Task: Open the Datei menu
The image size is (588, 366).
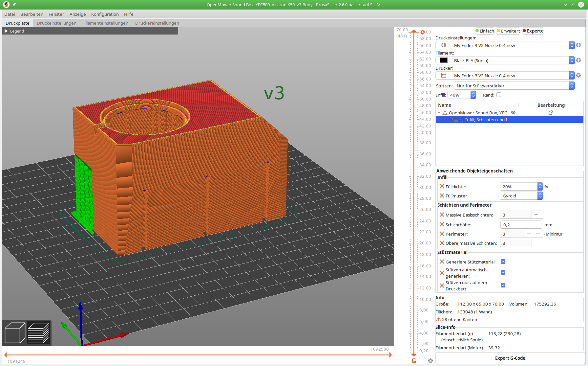Action: [x=10, y=14]
